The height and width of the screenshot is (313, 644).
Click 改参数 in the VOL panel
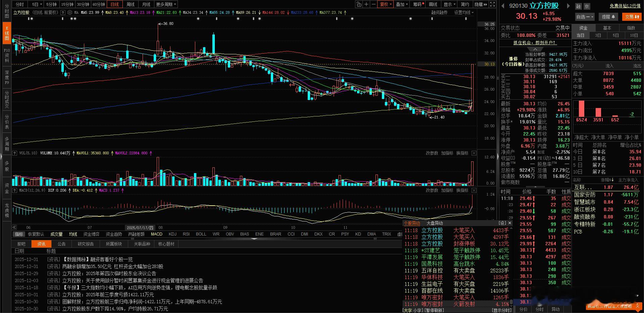[x=432, y=153]
